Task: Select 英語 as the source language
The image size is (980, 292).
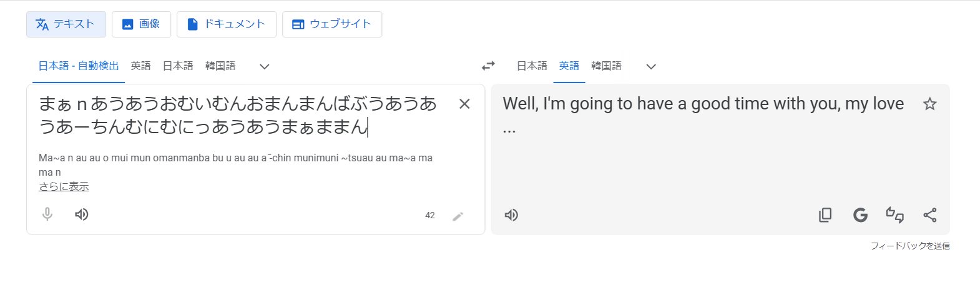Action: 141,66
